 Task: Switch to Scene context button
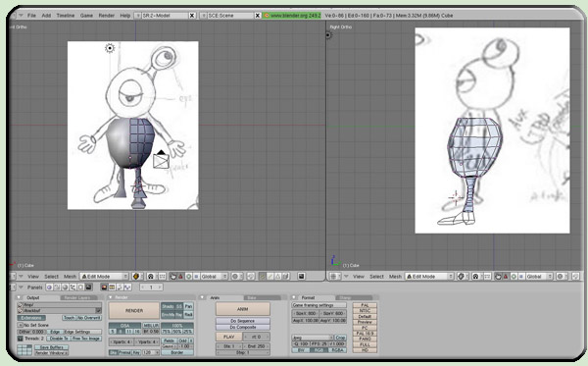point(88,288)
